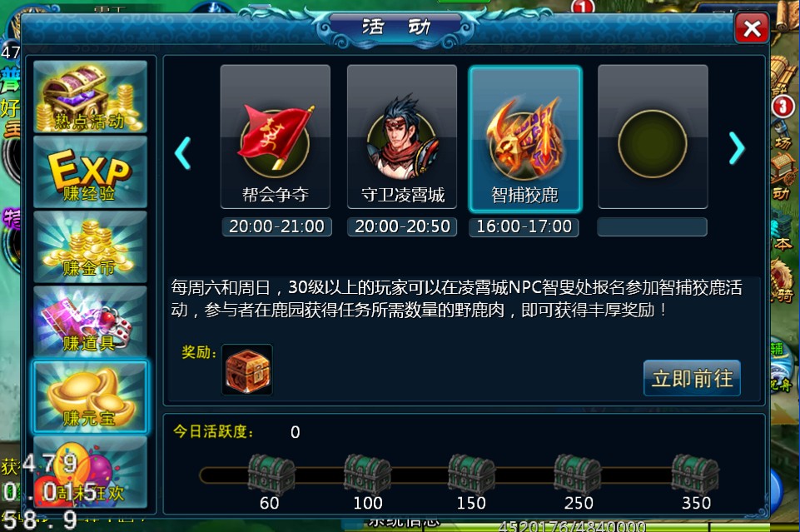This screenshot has height=532, width=800.
Task: Claim the 350 activity points chest
Action: [x=695, y=475]
